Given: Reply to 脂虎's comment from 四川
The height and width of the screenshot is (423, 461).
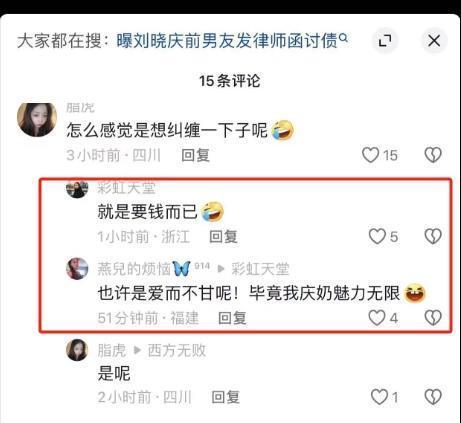Looking at the screenshot, I should click(195, 155).
